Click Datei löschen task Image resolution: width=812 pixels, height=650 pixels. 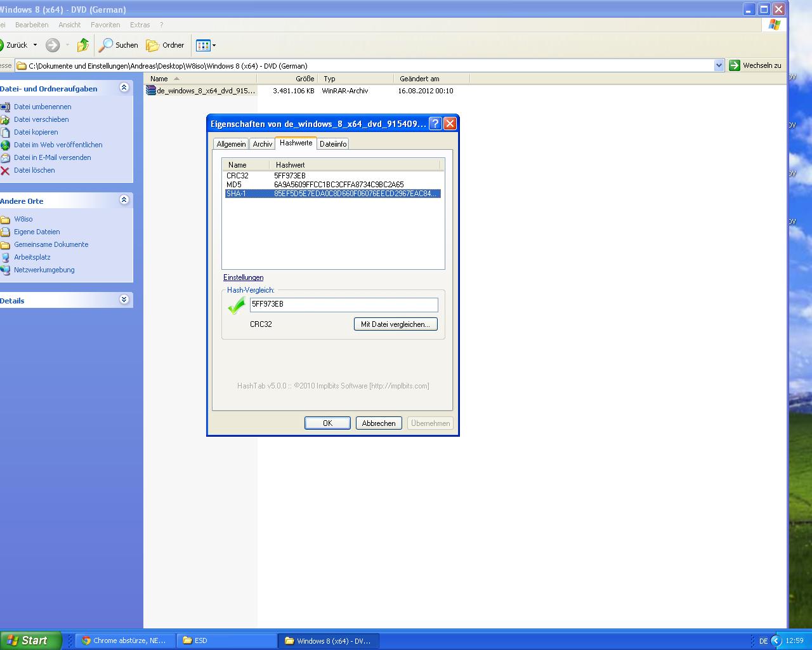point(34,170)
